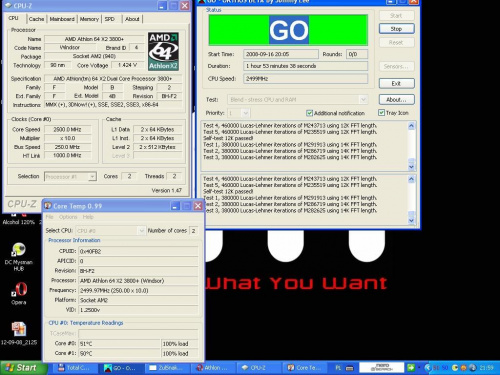Click scroll-up arrow of upper ORTHOS log
Screen dimensions: 500x375
tap(412, 126)
